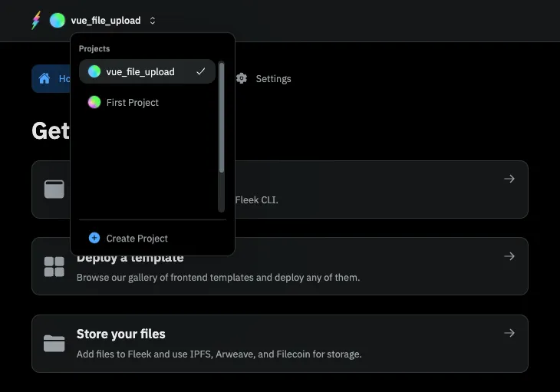Viewport: 560px width, 392px height.
Task: Click the First Project gradient avatar
Action: point(94,102)
